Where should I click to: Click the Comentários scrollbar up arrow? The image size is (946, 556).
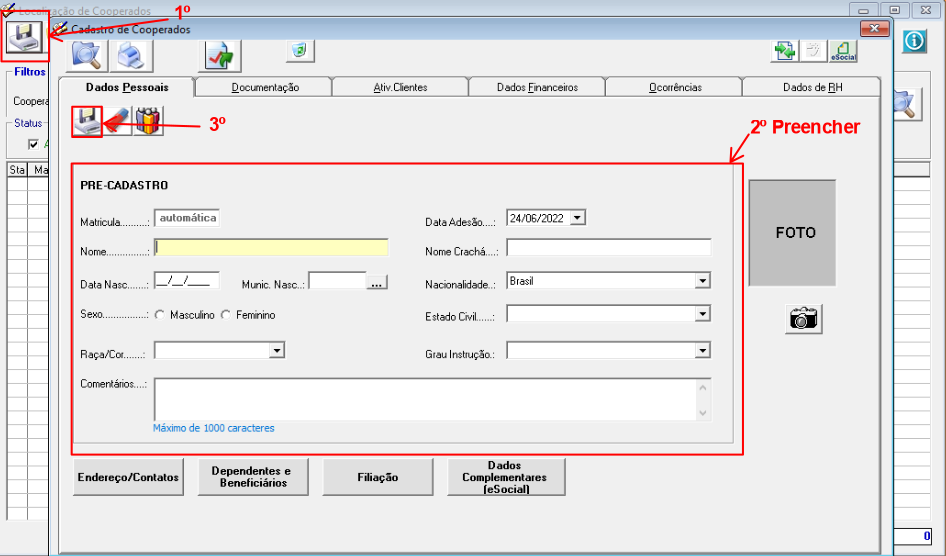coord(703,387)
